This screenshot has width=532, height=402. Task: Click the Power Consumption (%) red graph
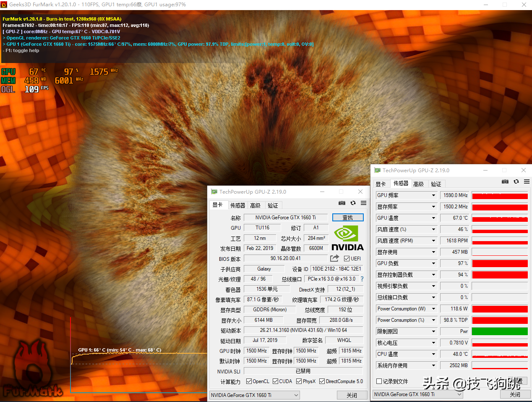(500, 320)
